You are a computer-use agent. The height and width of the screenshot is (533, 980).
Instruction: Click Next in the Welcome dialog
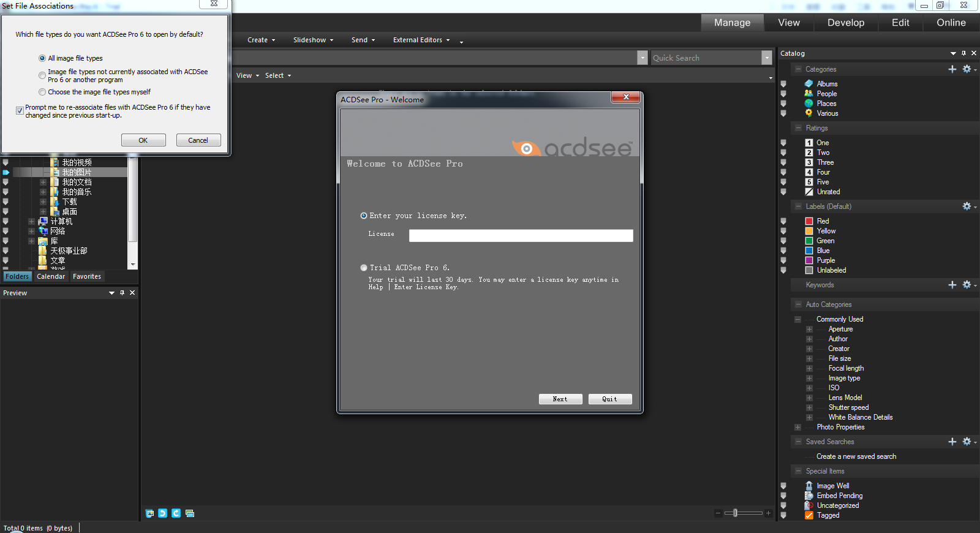tap(560, 399)
